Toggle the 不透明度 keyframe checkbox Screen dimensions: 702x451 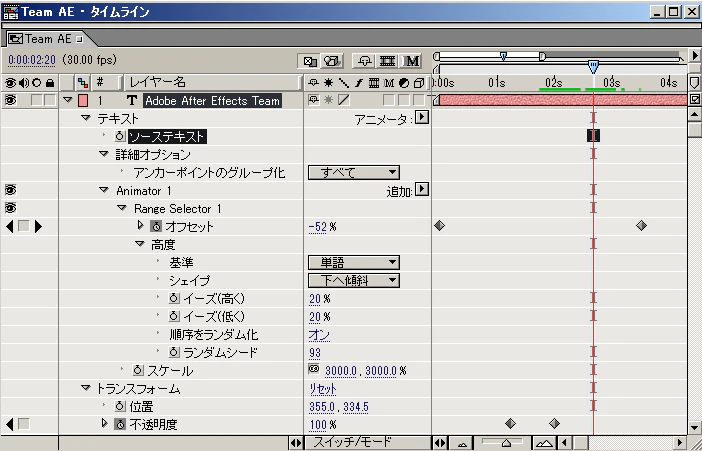coord(24,424)
